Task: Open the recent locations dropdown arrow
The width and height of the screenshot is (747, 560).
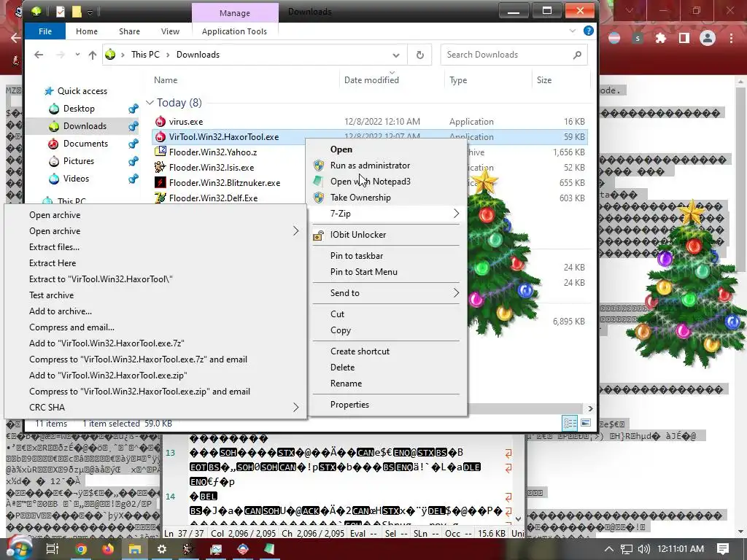Action: (77, 55)
